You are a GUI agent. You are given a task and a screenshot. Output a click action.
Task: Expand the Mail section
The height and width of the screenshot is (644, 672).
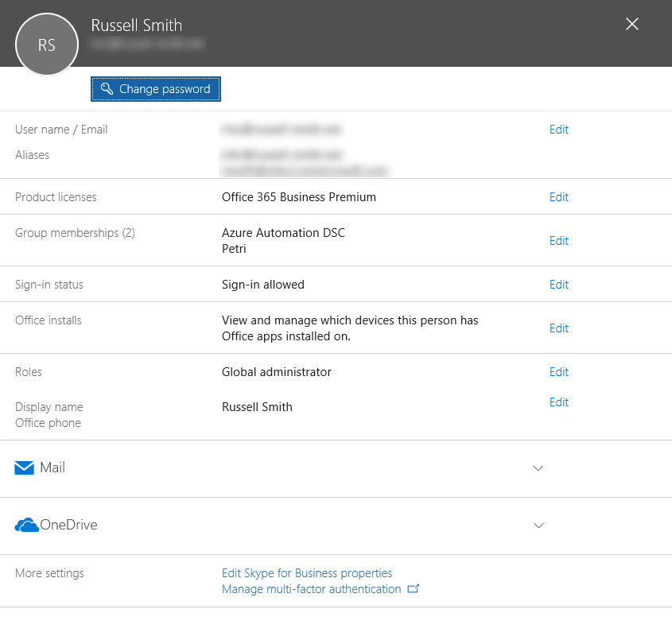[538, 468]
